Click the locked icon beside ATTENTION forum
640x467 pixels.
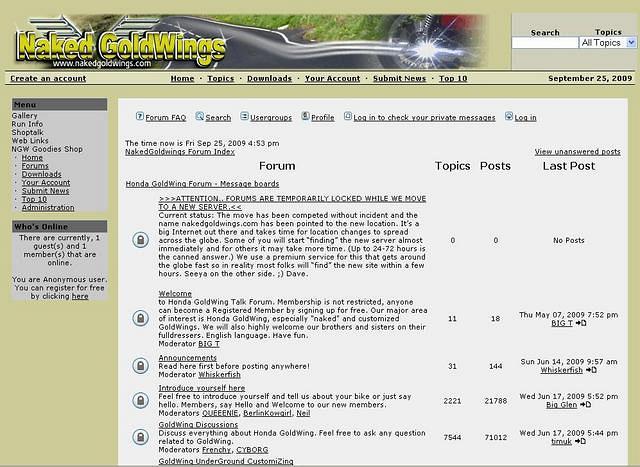140,240
